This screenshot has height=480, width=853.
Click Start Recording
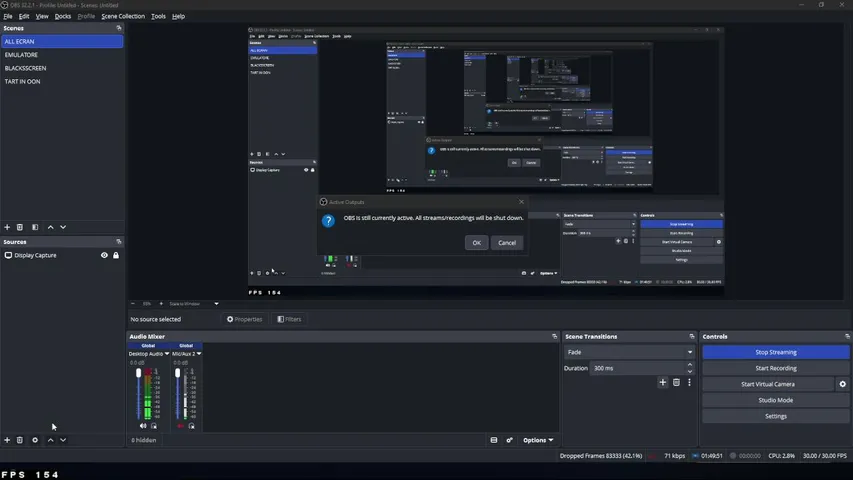776,368
